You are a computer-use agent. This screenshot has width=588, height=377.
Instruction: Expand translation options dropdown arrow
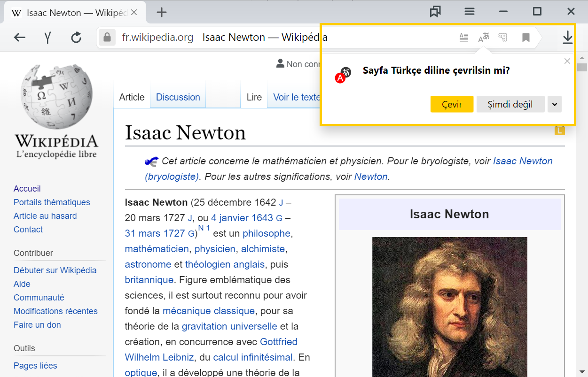pos(555,104)
